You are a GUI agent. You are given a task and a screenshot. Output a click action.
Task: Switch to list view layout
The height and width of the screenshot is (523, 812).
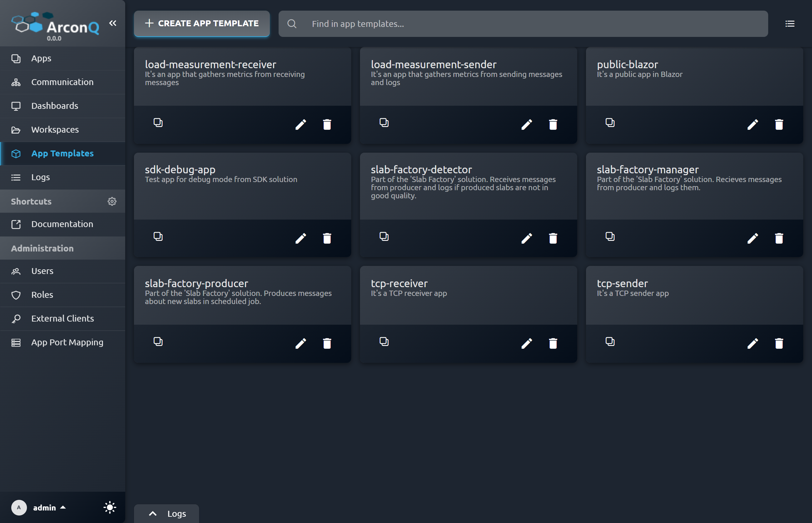[x=789, y=24]
